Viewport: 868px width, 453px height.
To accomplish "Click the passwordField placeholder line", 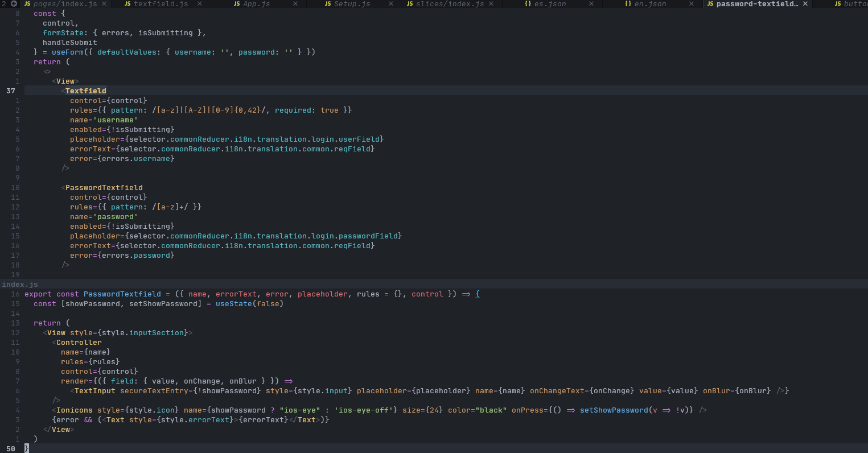I will [x=236, y=236].
